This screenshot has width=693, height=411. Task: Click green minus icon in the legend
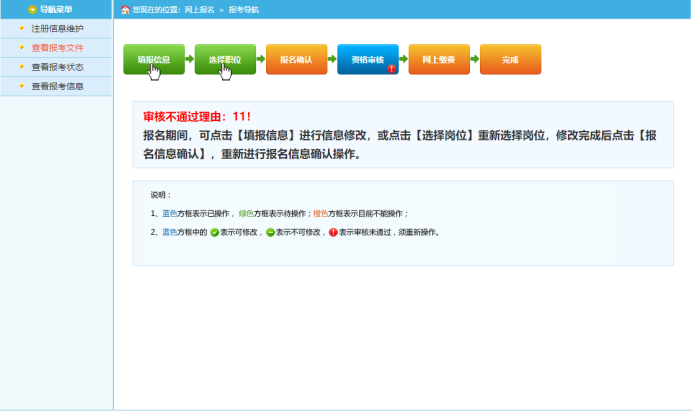coord(270,232)
